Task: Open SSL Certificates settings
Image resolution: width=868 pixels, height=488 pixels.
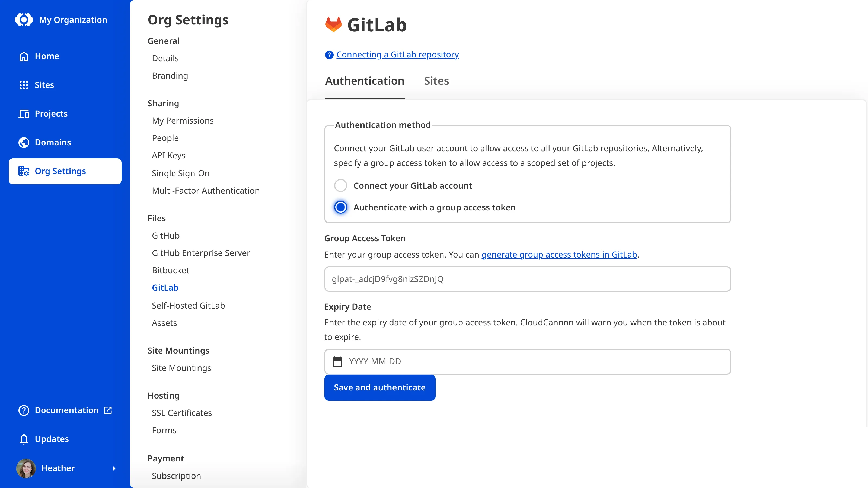Action: [182, 413]
